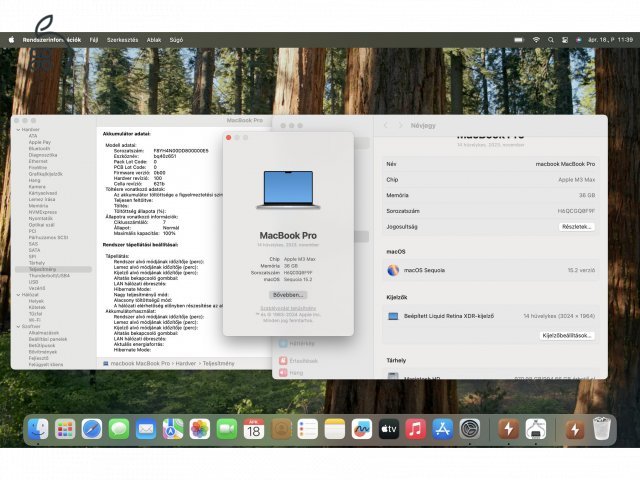The image size is (640, 480).
Task: Open the Szabályozási tanúsítvány link
Action: (288, 308)
